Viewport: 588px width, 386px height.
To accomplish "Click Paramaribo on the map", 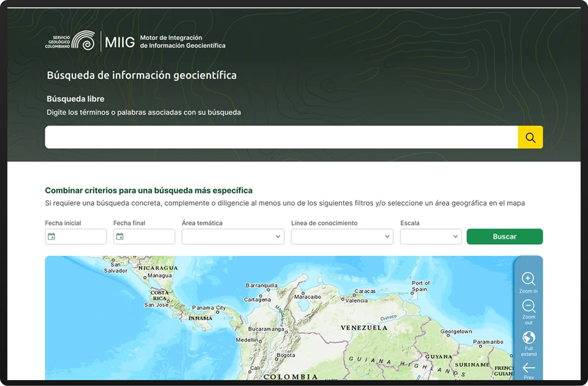I will pos(488,342).
